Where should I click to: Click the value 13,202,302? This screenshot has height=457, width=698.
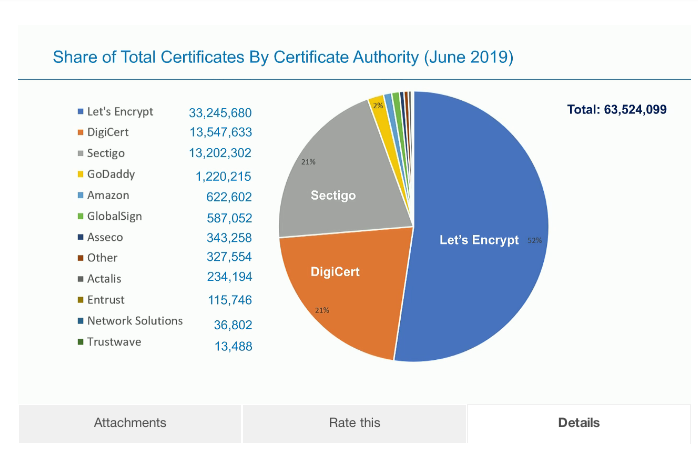coord(220,153)
